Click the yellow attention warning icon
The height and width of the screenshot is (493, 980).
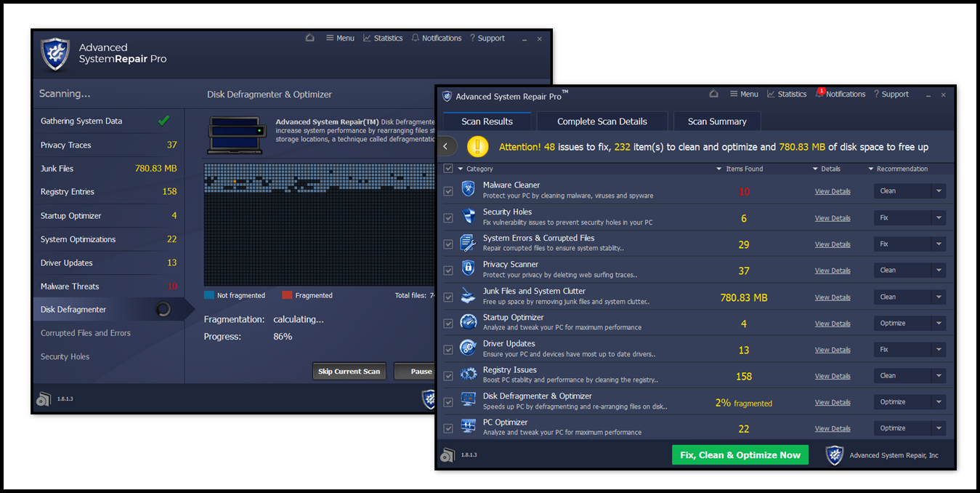tap(477, 146)
